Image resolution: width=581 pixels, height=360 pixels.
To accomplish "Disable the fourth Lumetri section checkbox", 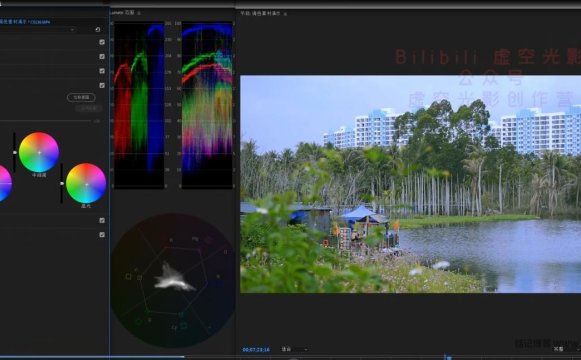I will [102, 85].
